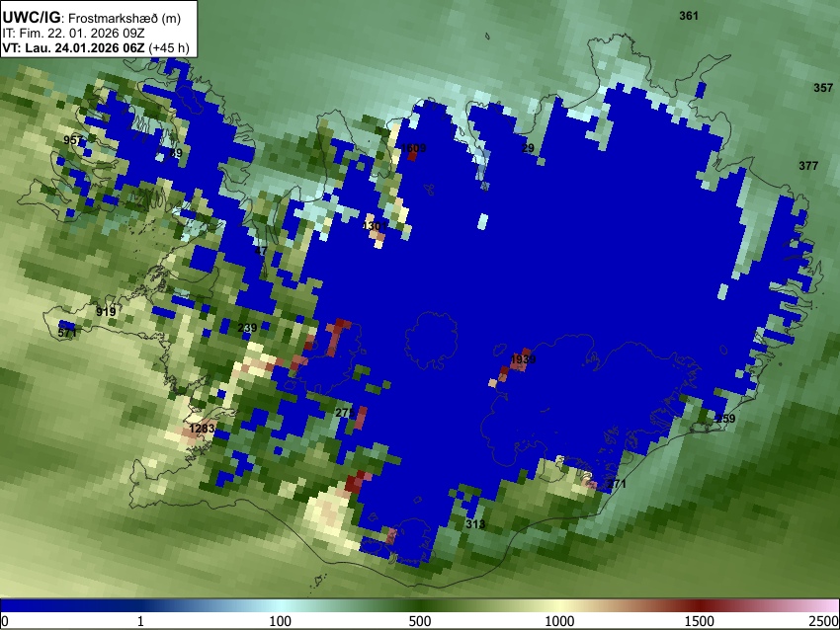Select the 'IT: Fim. 22. 01. 2026 09Z' line

coord(73,34)
